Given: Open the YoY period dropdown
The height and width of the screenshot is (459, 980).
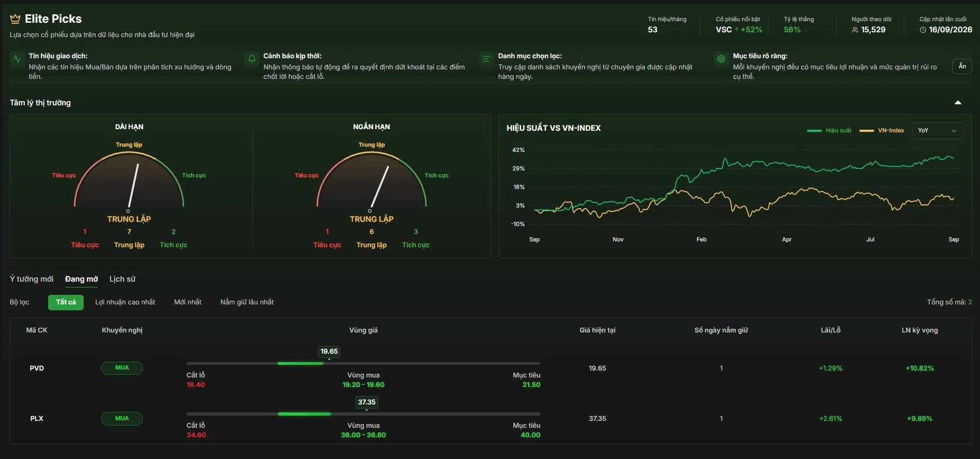Looking at the screenshot, I should [937, 131].
